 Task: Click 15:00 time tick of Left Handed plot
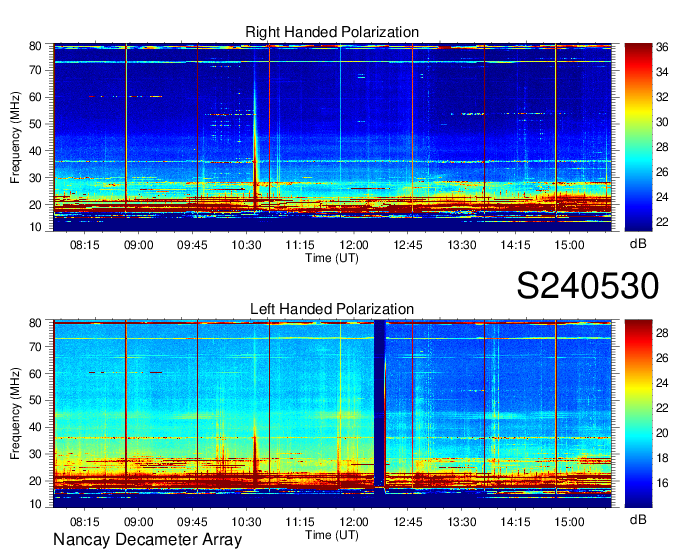pyautogui.click(x=569, y=522)
